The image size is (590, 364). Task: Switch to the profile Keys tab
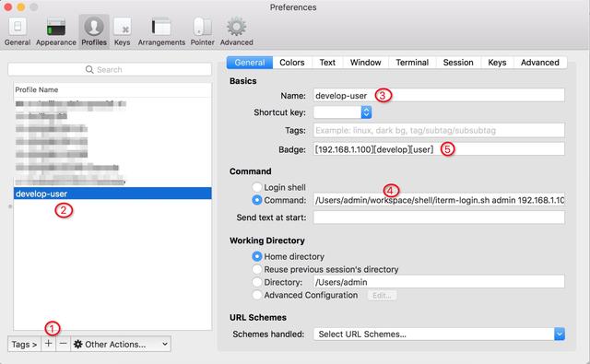point(497,63)
